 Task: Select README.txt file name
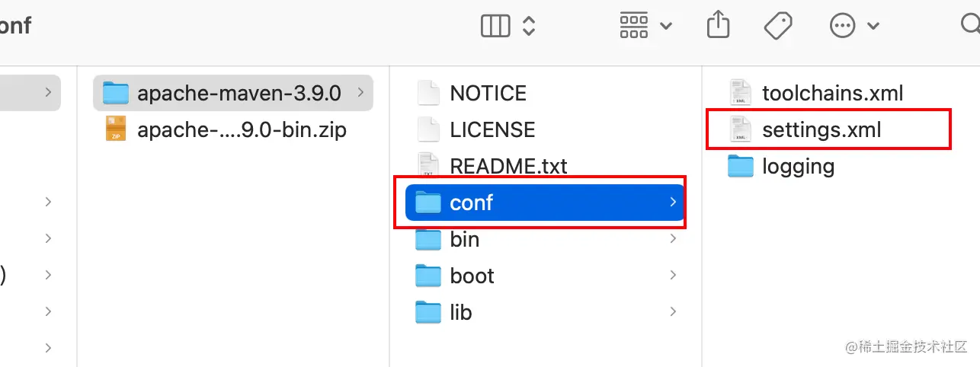[x=509, y=167]
